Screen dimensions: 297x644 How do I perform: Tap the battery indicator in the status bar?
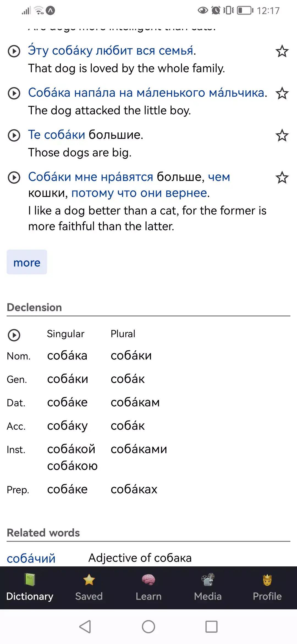click(244, 11)
